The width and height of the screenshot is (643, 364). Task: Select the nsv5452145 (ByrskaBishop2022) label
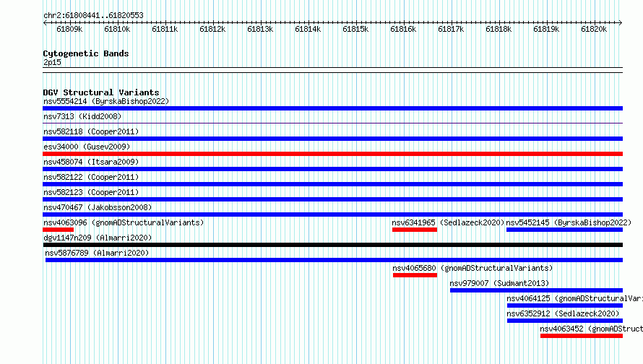point(569,222)
